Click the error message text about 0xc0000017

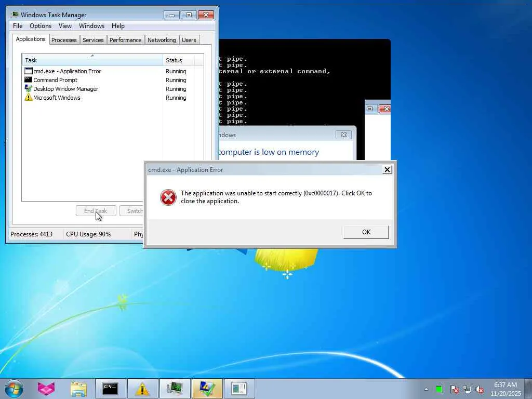(276, 197)
